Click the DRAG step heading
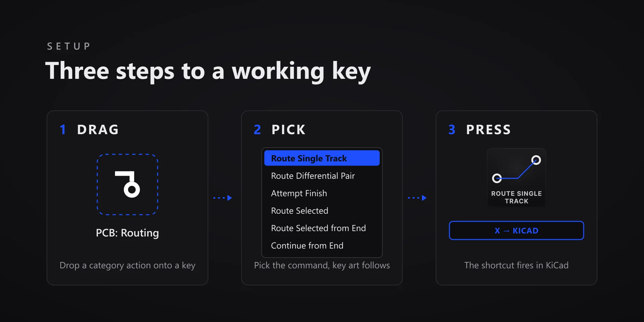Screen dimensions: 644x322 point(98,129)
